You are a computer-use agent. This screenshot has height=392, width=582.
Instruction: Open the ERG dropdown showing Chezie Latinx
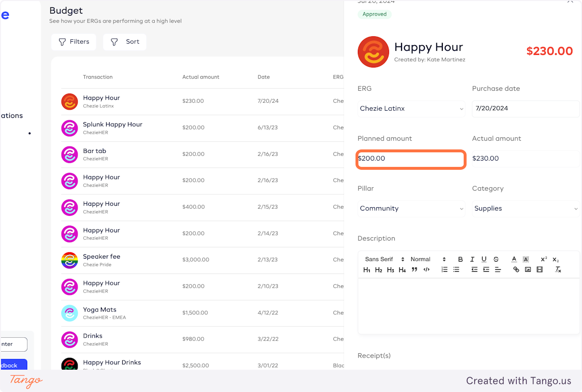click(411, 109)
